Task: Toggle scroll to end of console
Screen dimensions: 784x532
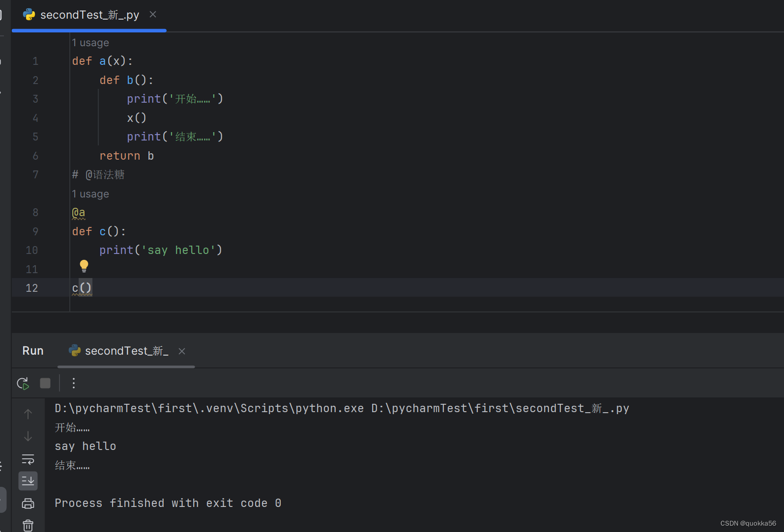Action: click(28, 481)
